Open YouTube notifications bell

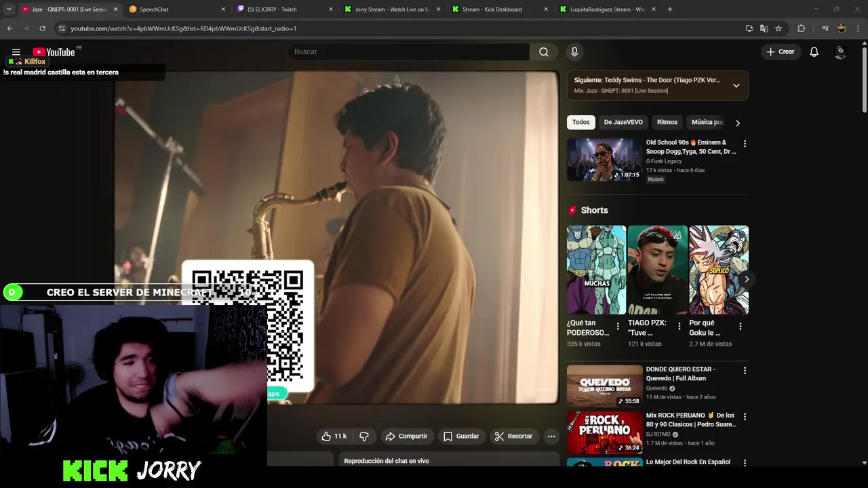[814, 52]
